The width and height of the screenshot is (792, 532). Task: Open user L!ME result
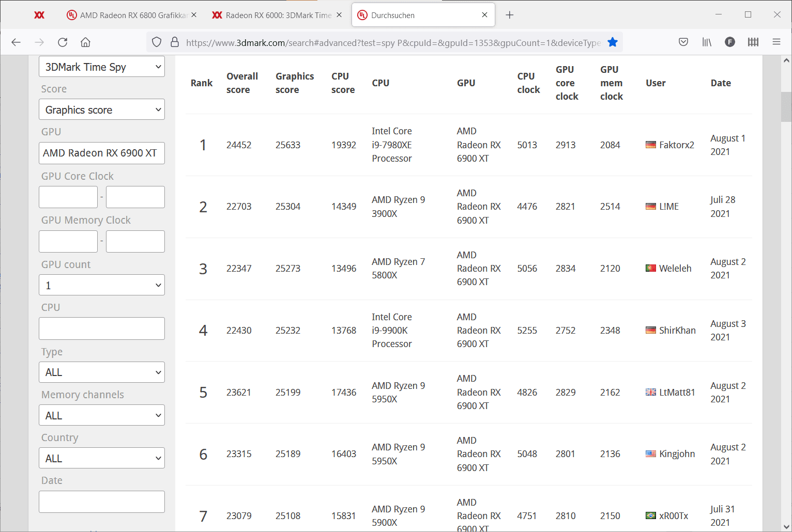(x=668, y=207)
